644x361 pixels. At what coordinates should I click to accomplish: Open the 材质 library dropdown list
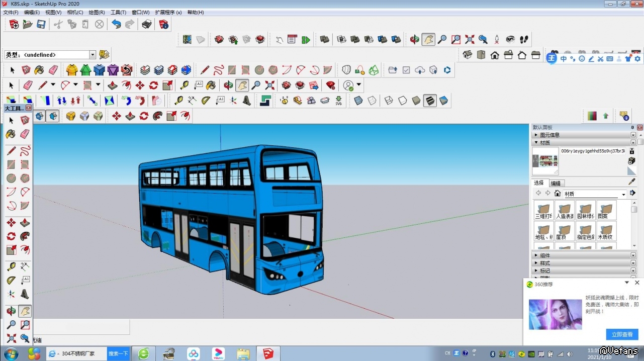(x=623, y=194)
